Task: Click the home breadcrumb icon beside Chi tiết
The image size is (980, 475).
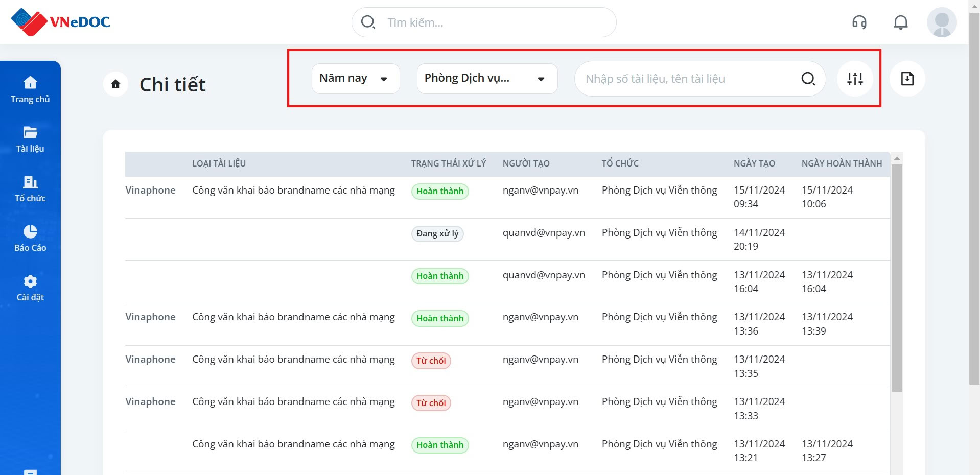Action: pos(115,84)
